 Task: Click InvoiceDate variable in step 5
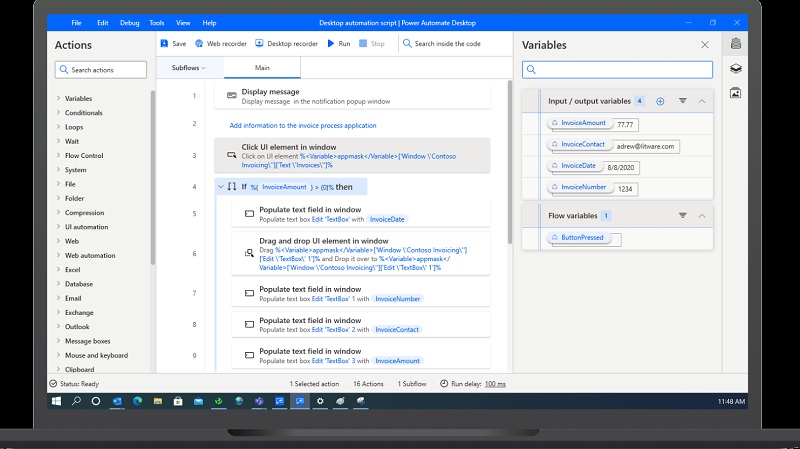[387, 219]
